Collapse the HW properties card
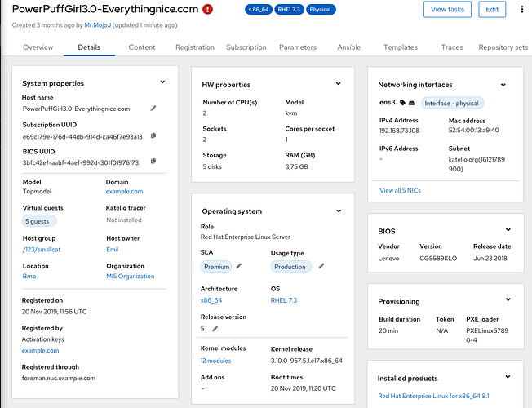Image resolution: width=532 pixels, height=408 pixels. (339, 83)
